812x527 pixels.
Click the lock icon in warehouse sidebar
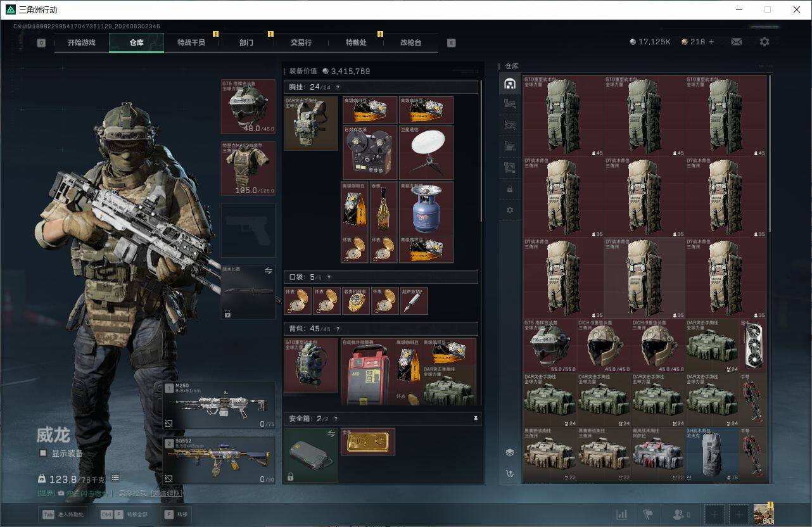pyautogui.click(x=510, y=189)
